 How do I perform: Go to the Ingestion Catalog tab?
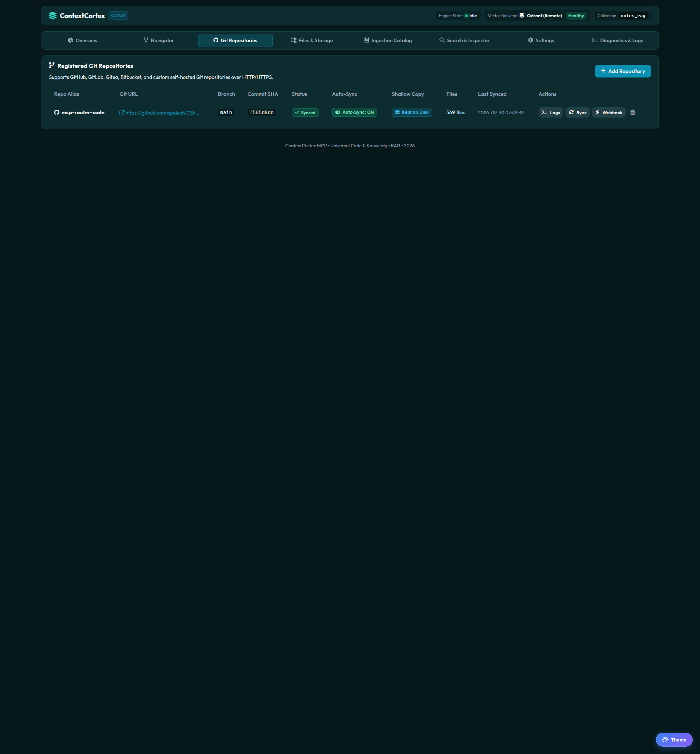pos(388,40)
